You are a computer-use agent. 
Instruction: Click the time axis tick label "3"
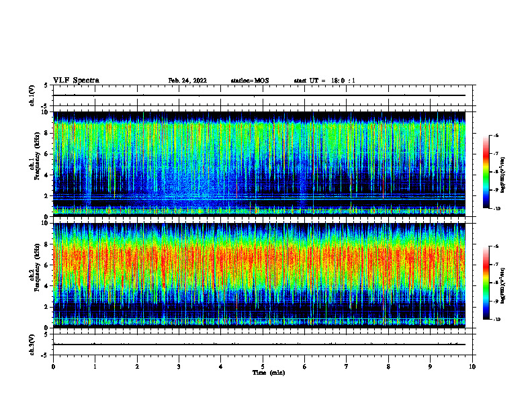(x=179, y=367)
